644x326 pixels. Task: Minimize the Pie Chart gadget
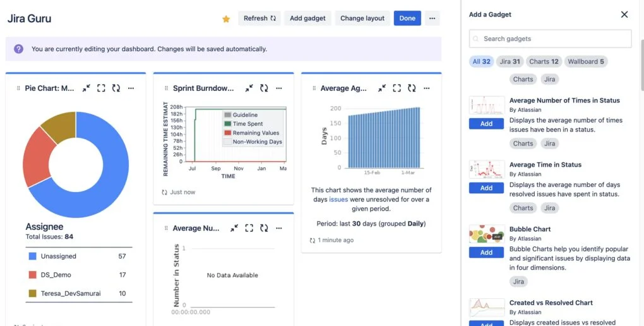[86, 88]
